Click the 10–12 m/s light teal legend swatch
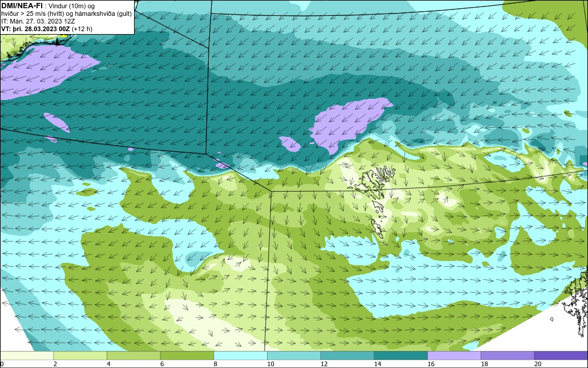The height and width of the screenshot is (368, 588). coord(293,355)
